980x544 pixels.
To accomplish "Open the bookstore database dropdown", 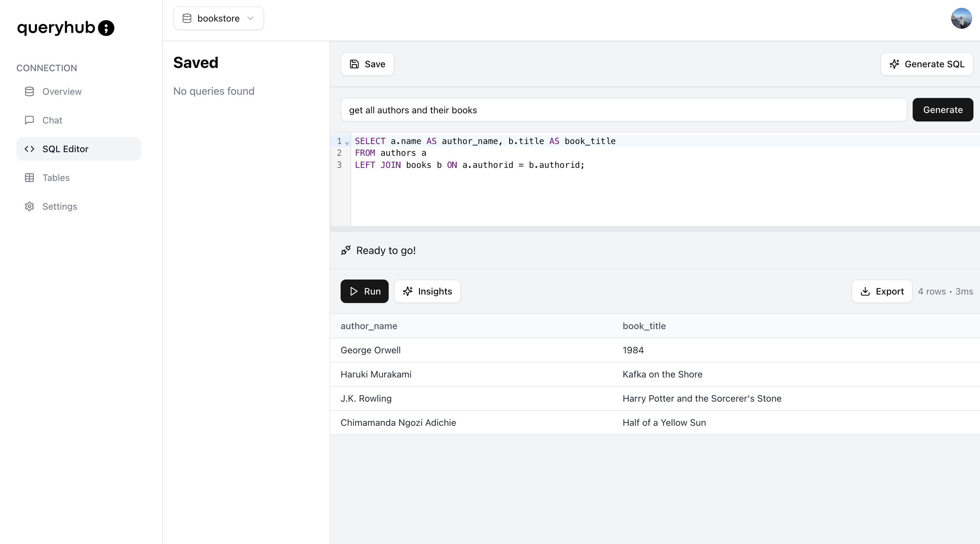I will (x=218, y=18).
